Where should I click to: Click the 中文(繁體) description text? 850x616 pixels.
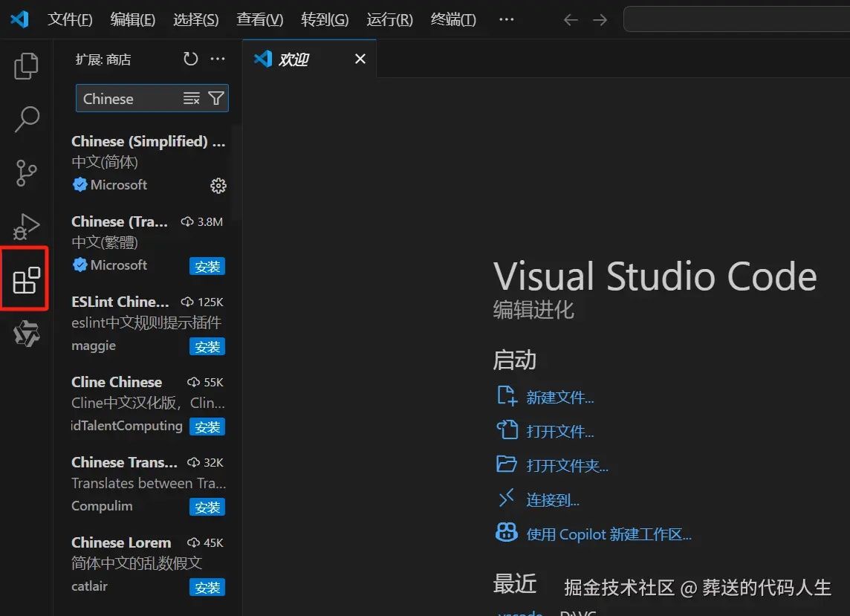coord(105,242)
